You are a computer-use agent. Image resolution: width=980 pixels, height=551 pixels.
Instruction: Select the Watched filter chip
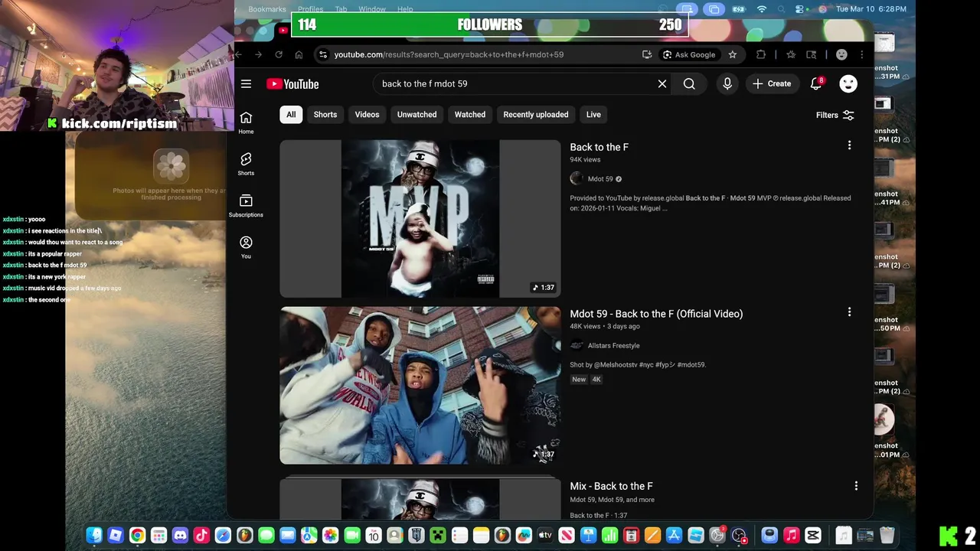[x=470, y=115]
